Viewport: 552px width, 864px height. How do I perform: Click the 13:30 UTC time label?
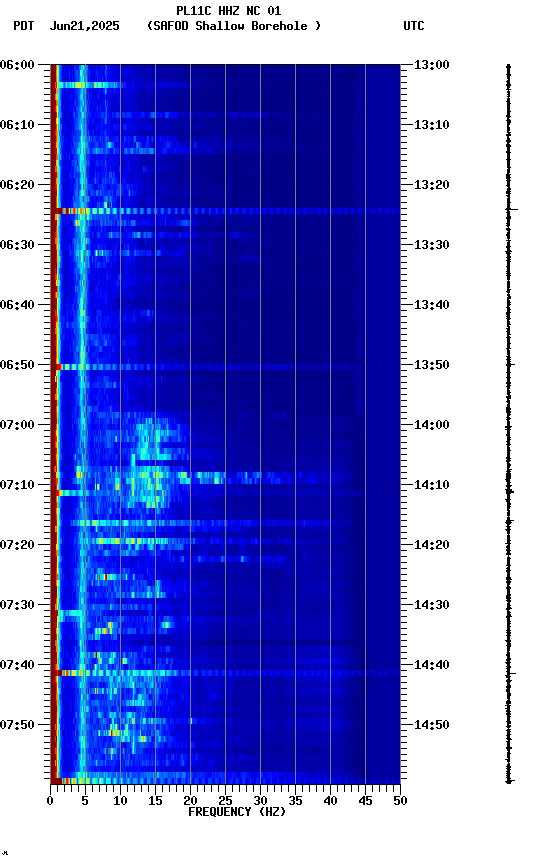coord(432,245)
